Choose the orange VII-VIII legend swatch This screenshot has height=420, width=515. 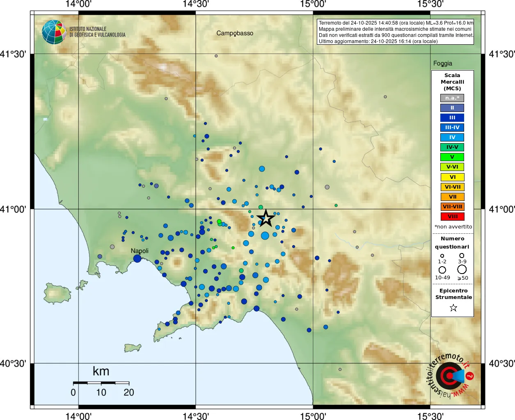[452, 207]
